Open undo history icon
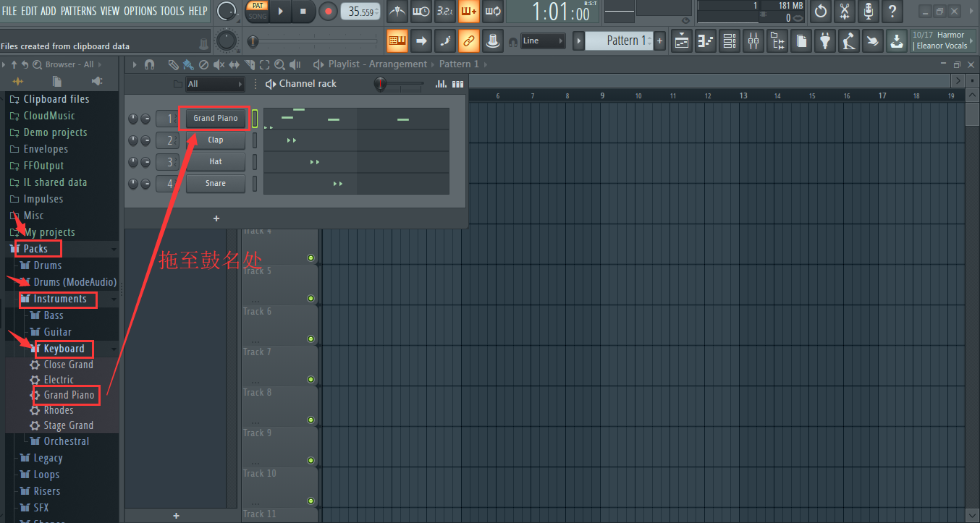 tap(821, 11)
